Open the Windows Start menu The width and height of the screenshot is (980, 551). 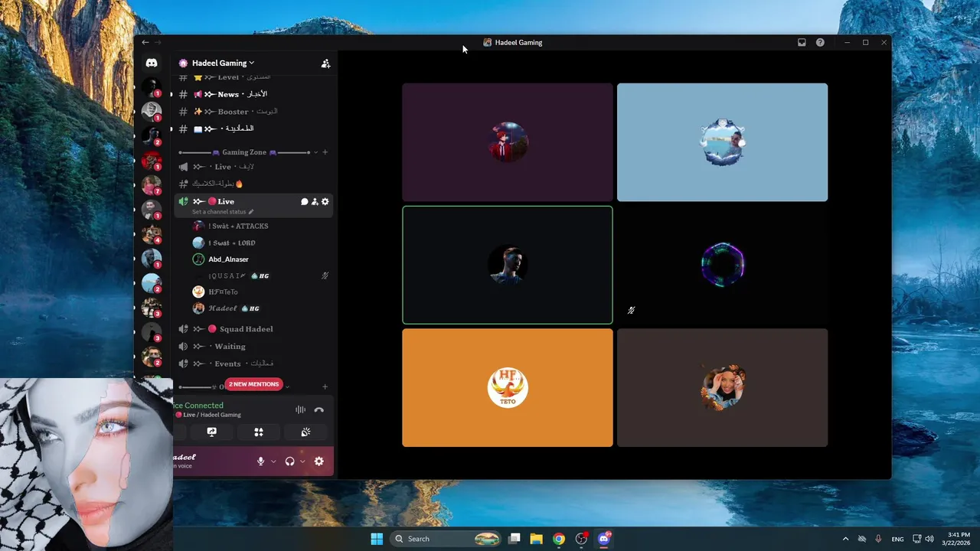point(377,539)
